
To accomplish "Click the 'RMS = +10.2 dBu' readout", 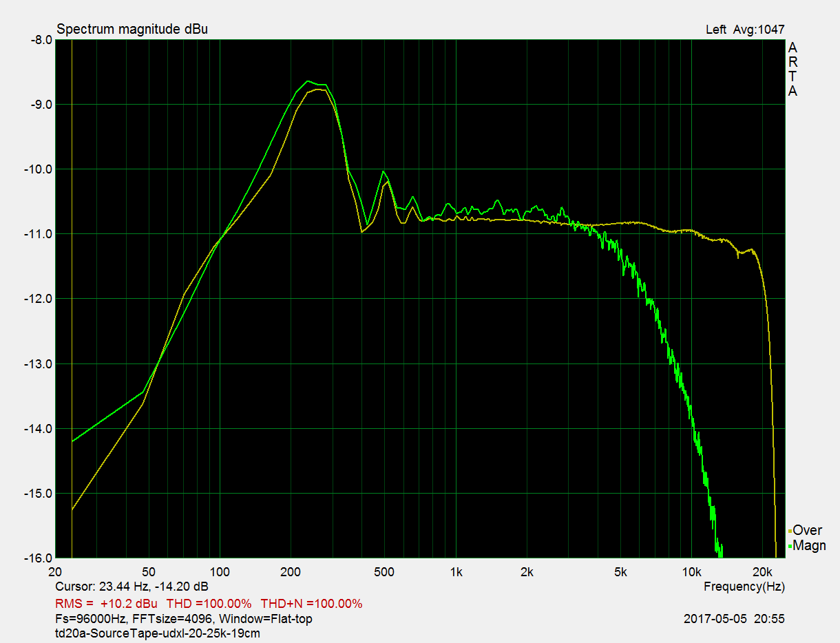I will coord(107,604).
